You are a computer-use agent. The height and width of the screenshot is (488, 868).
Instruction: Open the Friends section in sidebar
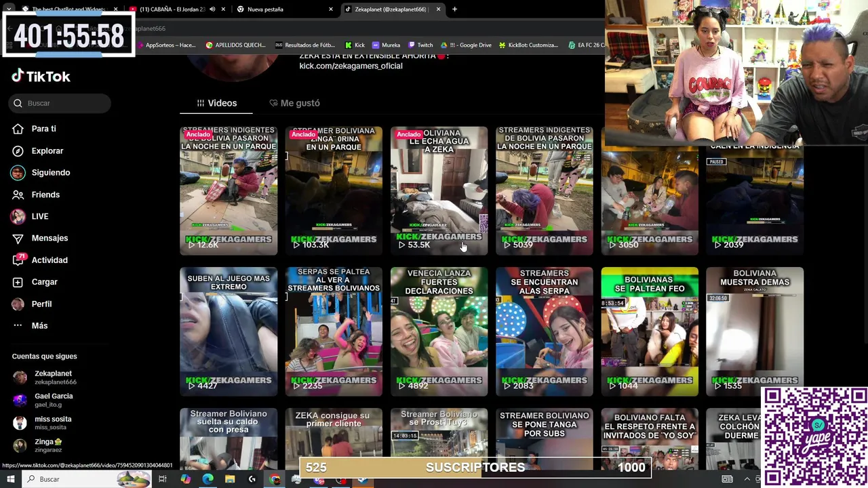[45, 195]
